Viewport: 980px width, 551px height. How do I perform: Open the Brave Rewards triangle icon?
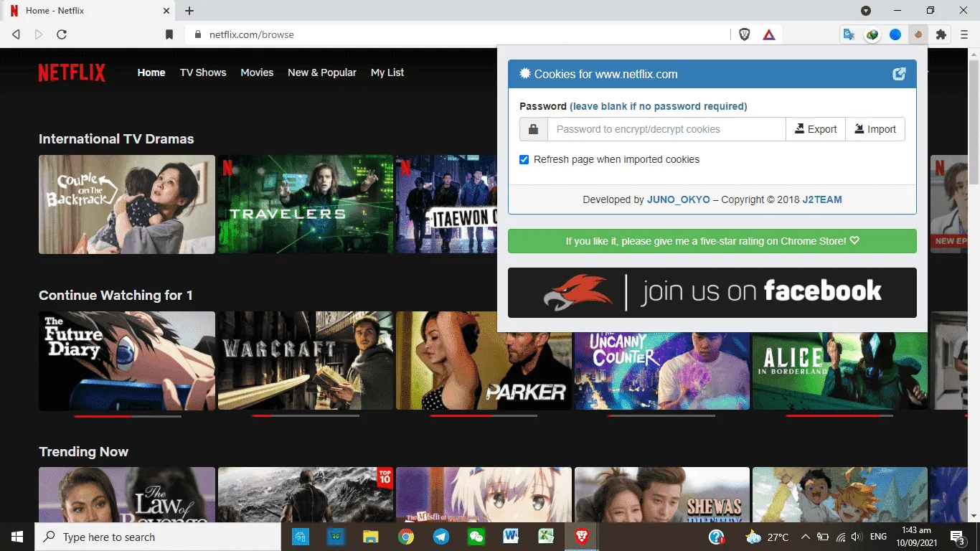769,34
